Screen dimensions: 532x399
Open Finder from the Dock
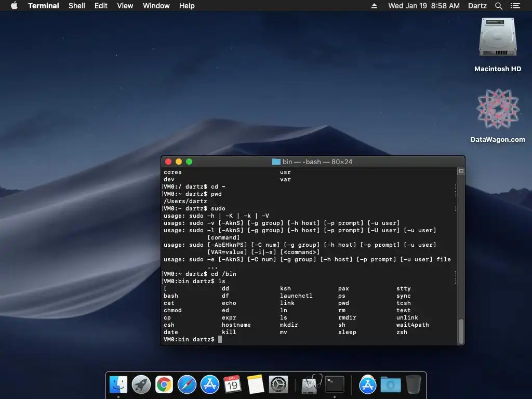pos(118,384)
